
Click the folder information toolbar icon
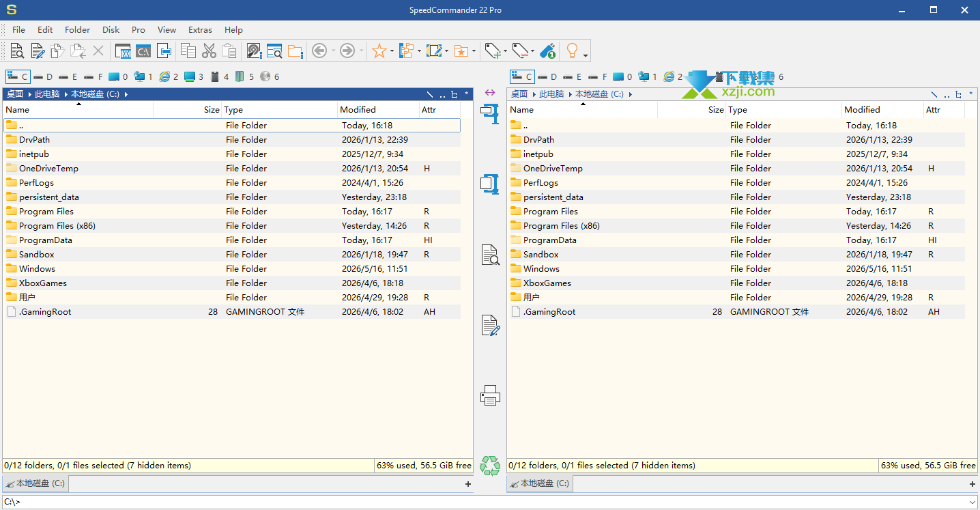pos(295,51)
